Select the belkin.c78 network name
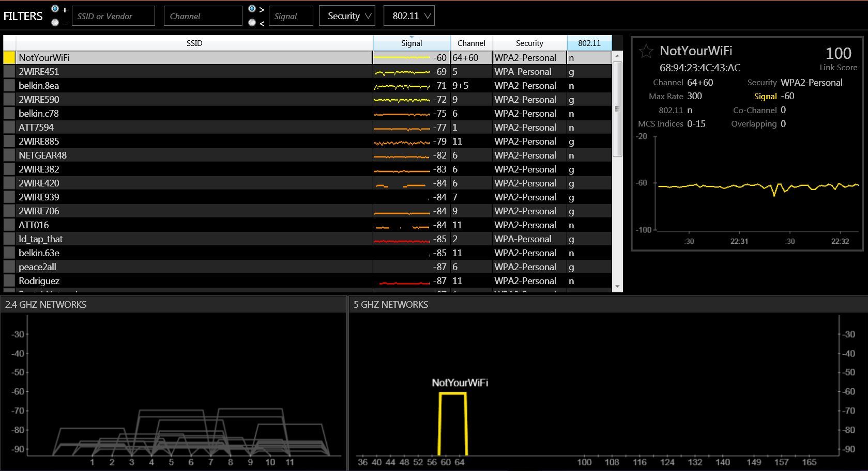 coord(39,113)
